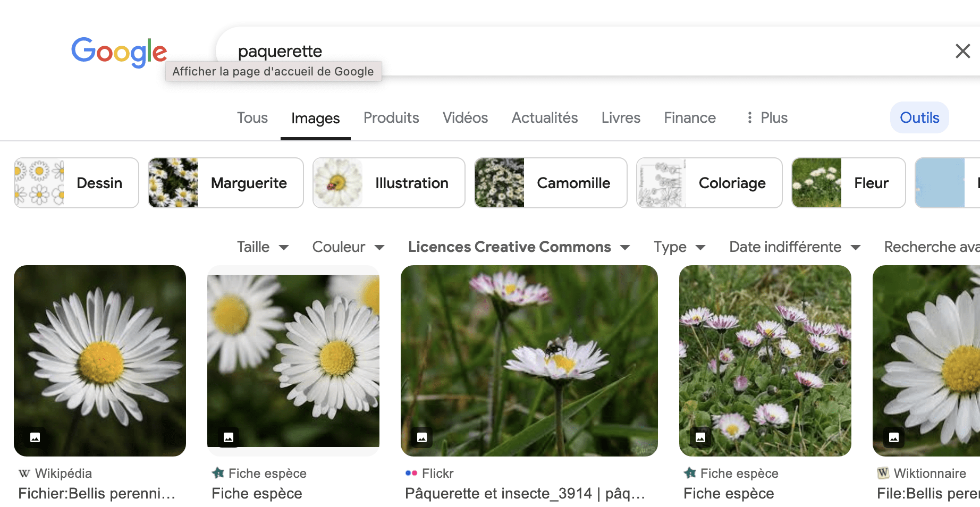The width and height of the screenshot is (980, 507).
Task: Open the Date indifférente dropdown
Action: coord(795,247)
